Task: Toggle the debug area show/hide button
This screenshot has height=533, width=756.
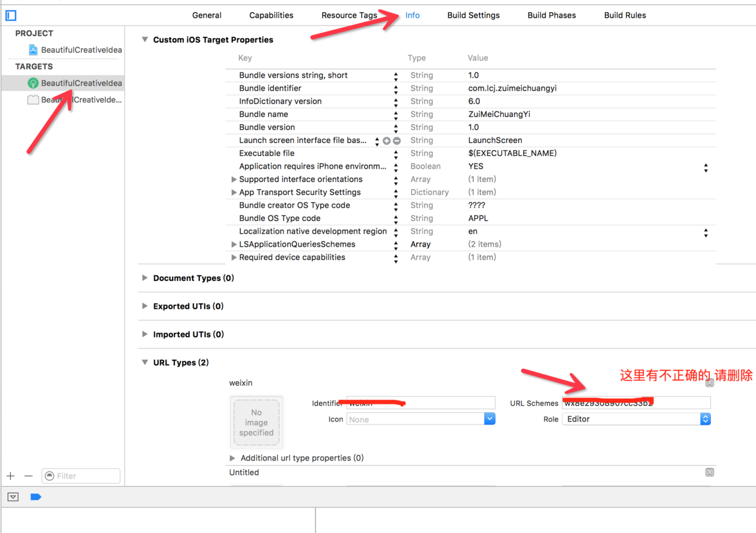Action: pyautogui.click(x=13, y=497)
